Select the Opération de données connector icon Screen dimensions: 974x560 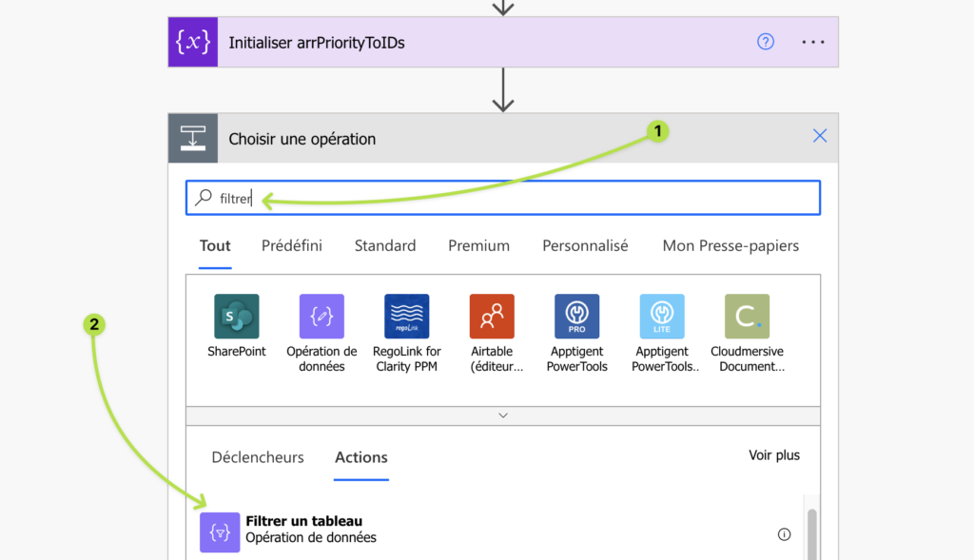pos(321,317)
